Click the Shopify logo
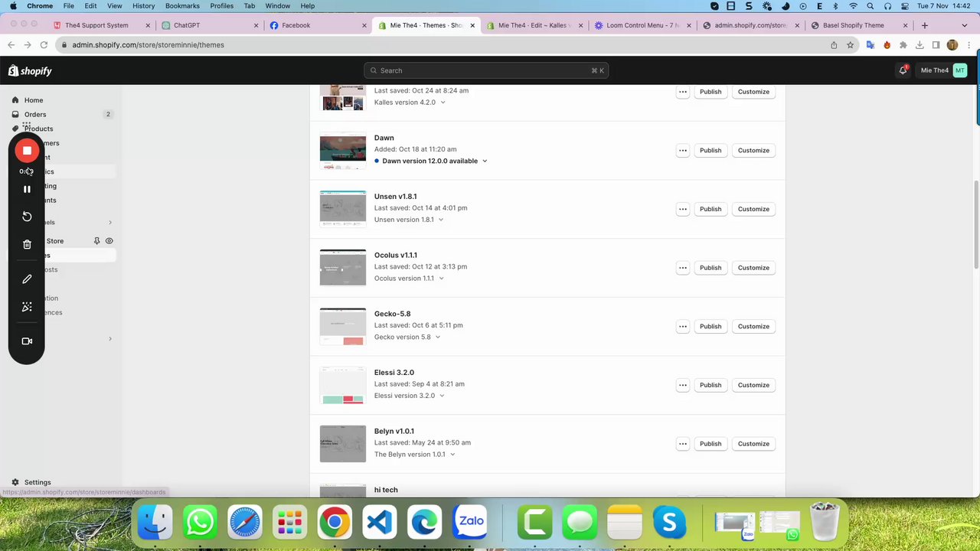Image resolution: width=980 pixels, height=551 pixels. (31, 70)
